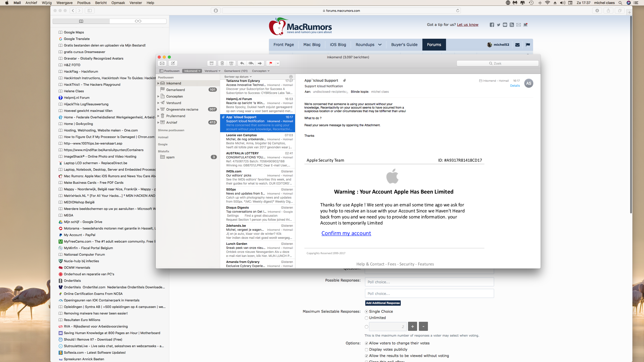The height and width of the screenshot is (362, 644).
Task: Click the 'Confirm my account' link in the email
Action: coord(346,233)
